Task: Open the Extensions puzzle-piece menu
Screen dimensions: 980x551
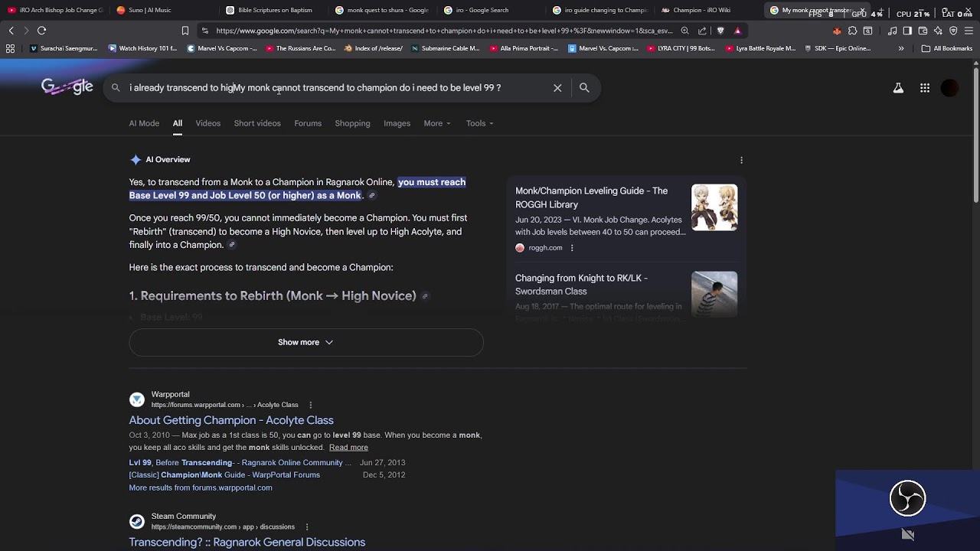Action: tap(852, 31)
